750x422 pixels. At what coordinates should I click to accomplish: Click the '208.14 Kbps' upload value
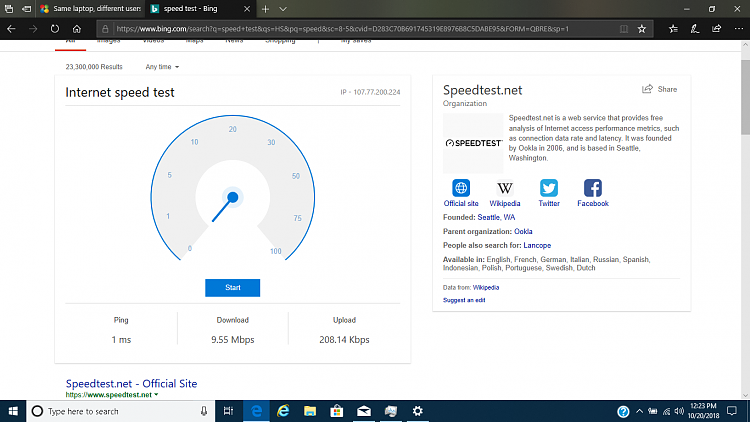[344, 340]
